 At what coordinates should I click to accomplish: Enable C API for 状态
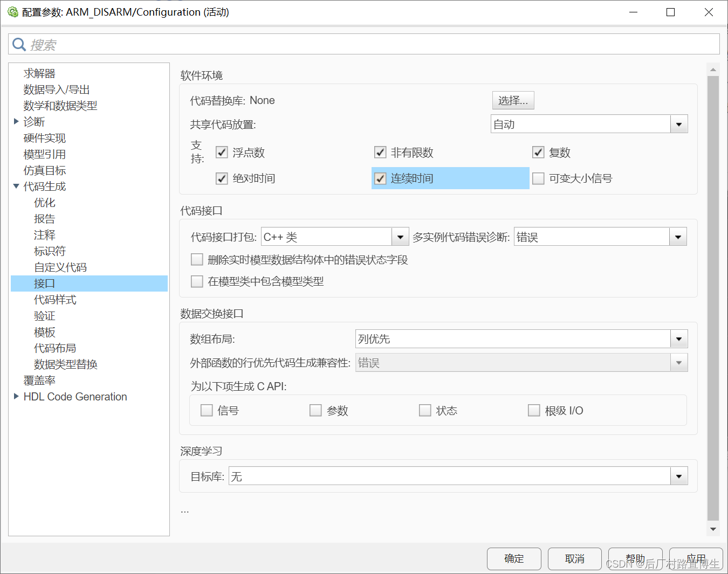425,411
